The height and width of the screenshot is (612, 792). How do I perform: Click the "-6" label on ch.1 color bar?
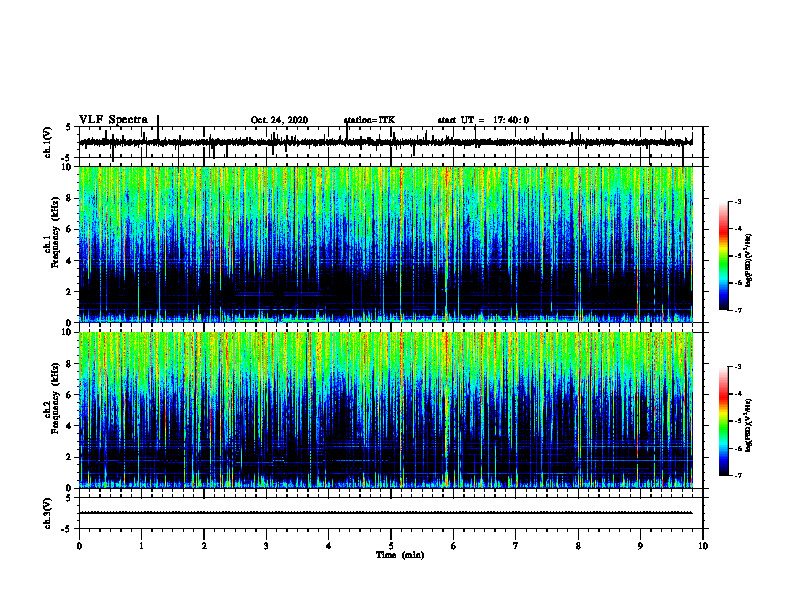pyautogui.click(x=737, y=283)
